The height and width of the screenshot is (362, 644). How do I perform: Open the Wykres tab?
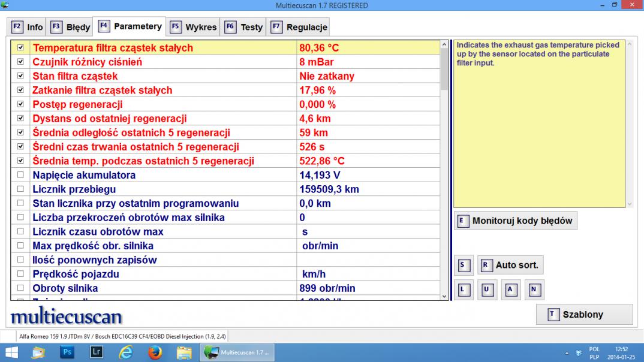click(x=193, y=27)
